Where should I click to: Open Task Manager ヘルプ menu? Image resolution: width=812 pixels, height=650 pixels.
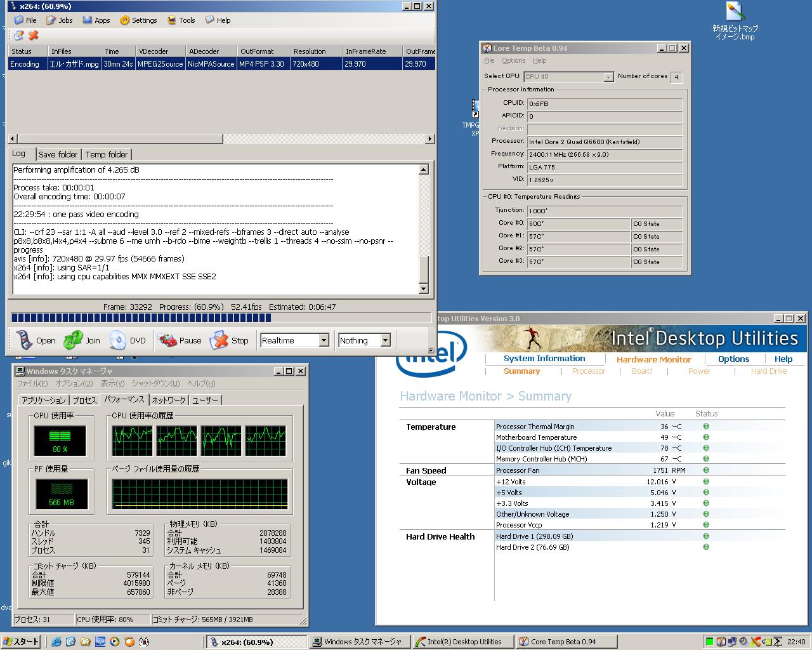coord(201,383)
